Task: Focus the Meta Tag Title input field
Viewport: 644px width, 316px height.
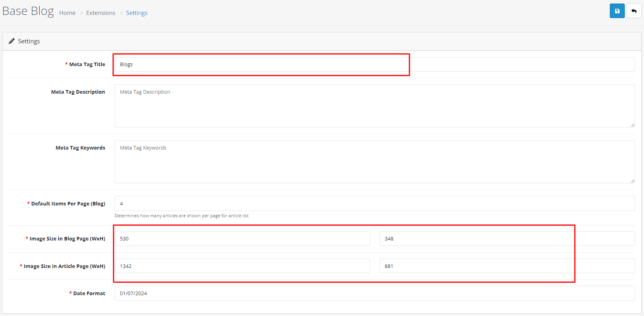Action: pyautogui.click(x=374, y=65)
